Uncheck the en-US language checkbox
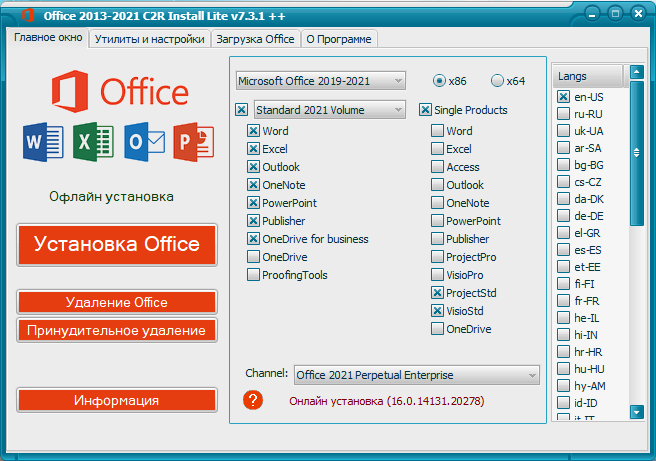 (564, 97)
